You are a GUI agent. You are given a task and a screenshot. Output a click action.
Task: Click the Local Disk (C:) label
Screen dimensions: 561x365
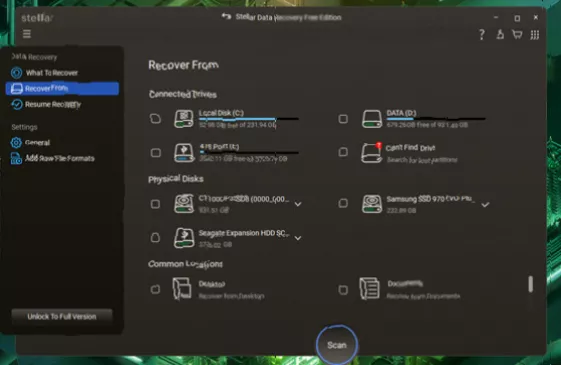point(221,113)
